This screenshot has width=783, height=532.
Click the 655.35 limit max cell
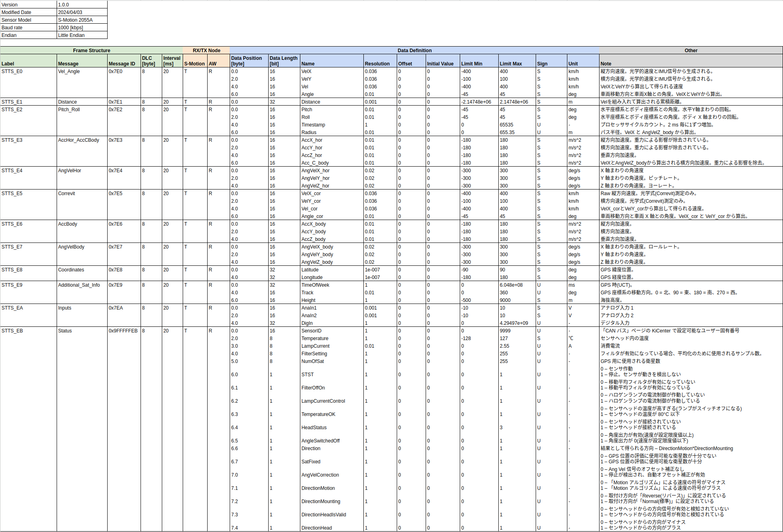tap(517, 132)
